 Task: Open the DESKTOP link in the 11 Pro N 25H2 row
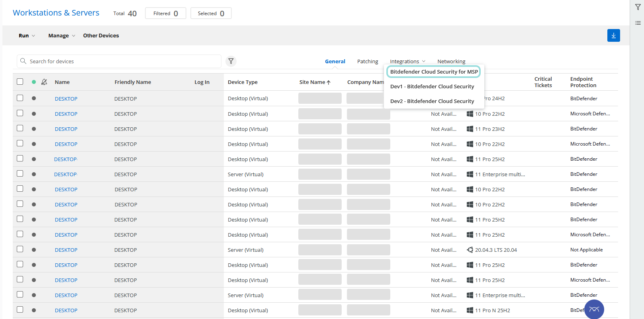click(x=66, y=310)
